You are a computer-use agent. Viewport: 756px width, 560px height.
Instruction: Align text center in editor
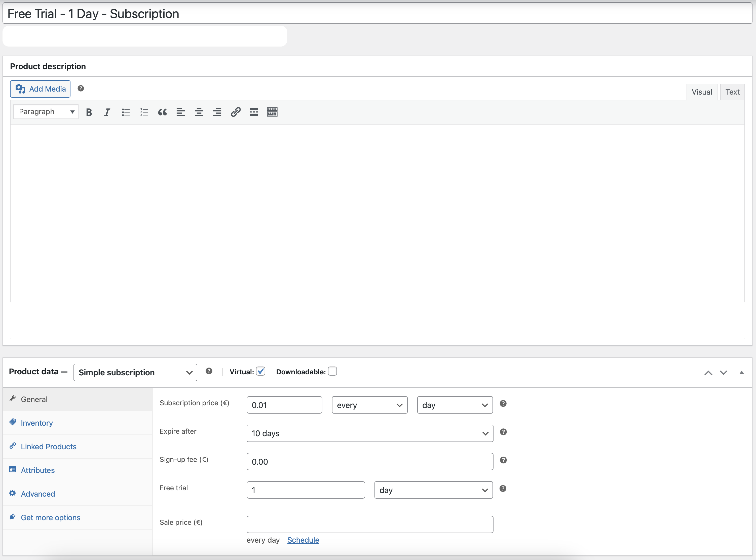pyautogui.click(x=199, y=112)
